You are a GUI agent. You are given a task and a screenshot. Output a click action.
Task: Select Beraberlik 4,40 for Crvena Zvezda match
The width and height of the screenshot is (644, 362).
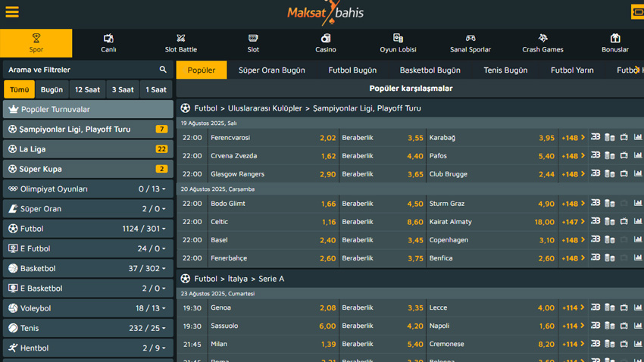(x=383, y=156)
